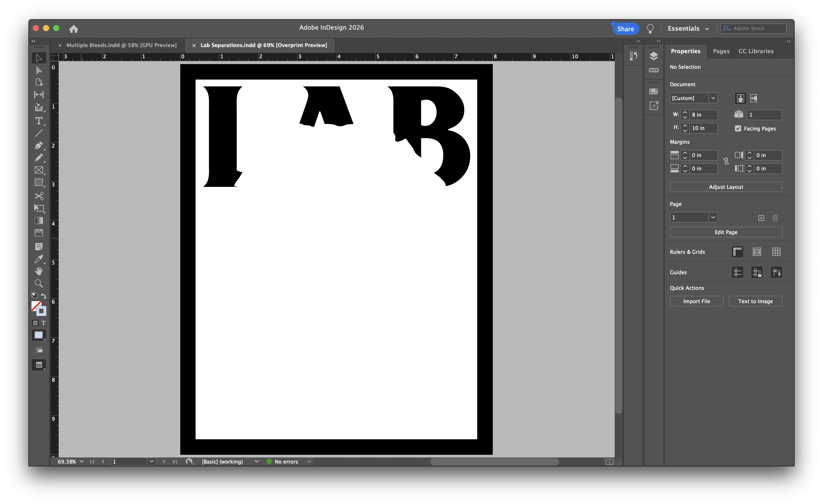Toggle the Facing Pages checkbox
Screen dimensions: 823x504
738,129
